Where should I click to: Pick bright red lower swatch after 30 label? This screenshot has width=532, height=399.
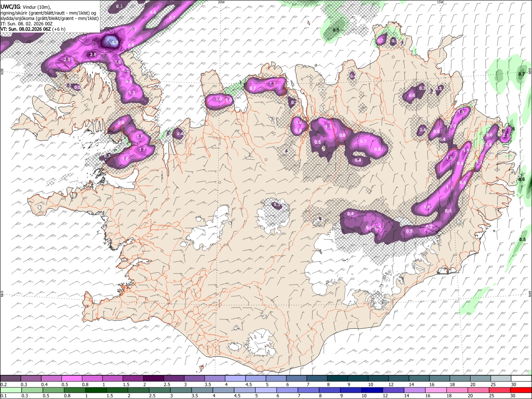click(x=521, y=390)
